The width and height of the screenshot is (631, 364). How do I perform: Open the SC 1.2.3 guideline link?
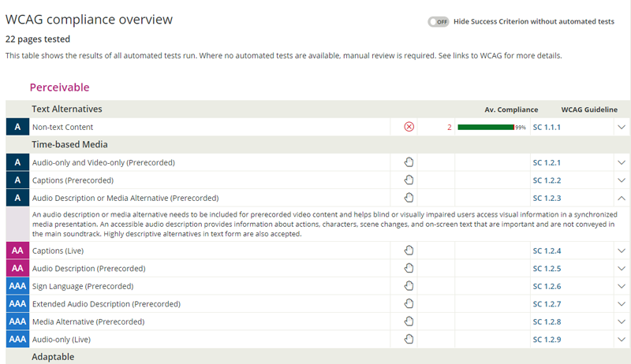click(546, 198)
